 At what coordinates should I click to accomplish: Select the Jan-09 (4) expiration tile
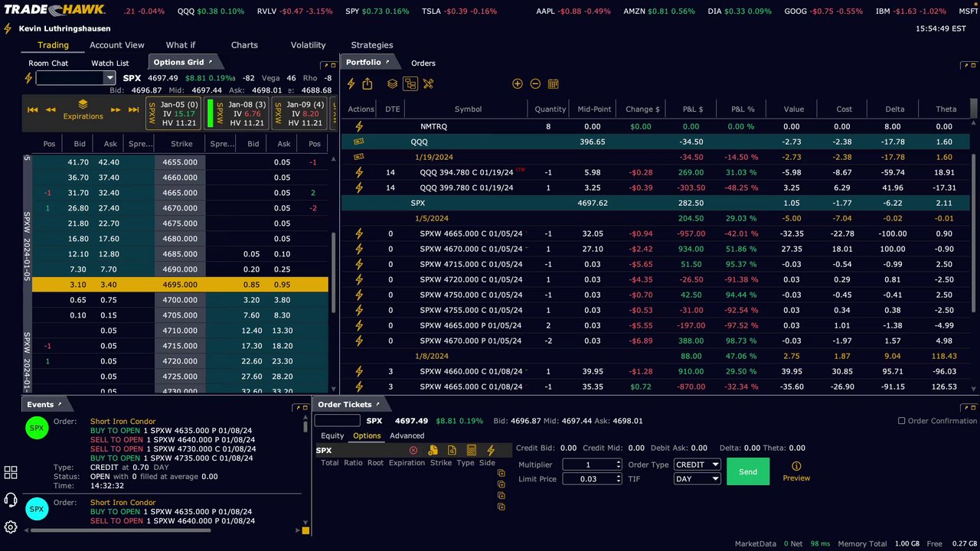pos(299,113)
